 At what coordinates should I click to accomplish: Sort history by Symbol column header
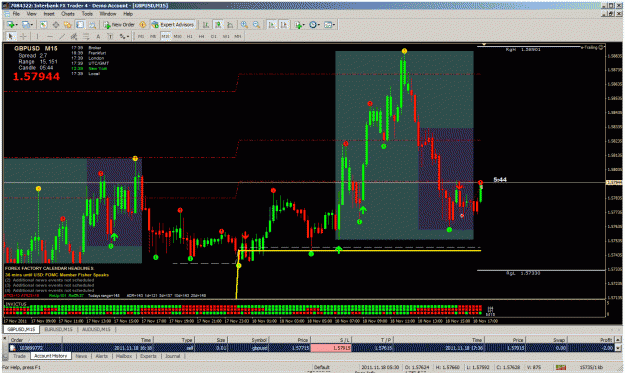pos(249,340)
